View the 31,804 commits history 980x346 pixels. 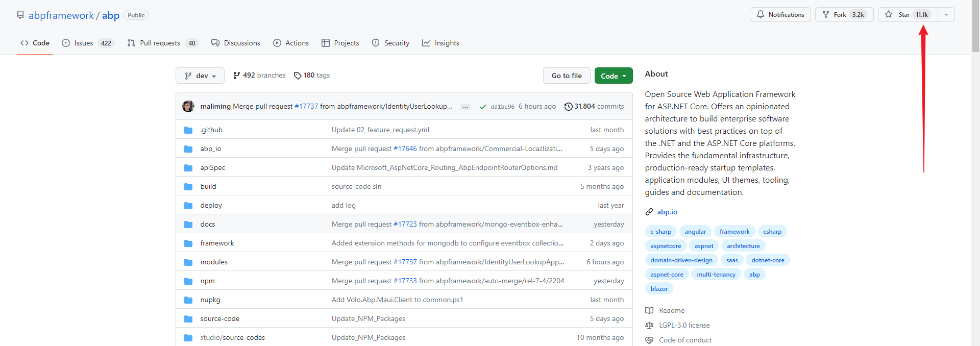point(594,106)
